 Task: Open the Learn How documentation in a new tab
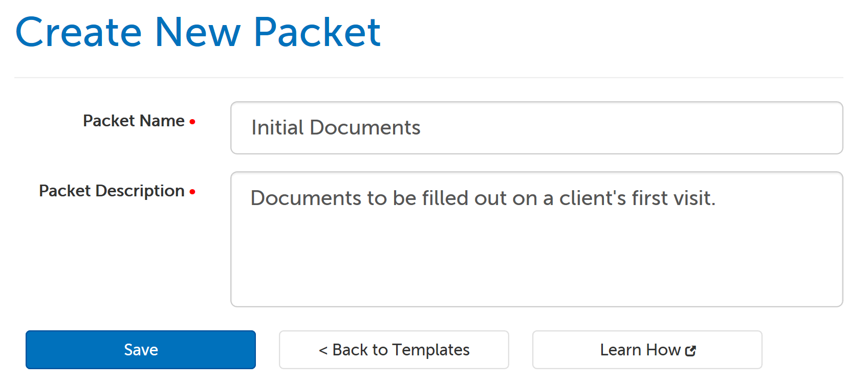(x=646, y=350)
